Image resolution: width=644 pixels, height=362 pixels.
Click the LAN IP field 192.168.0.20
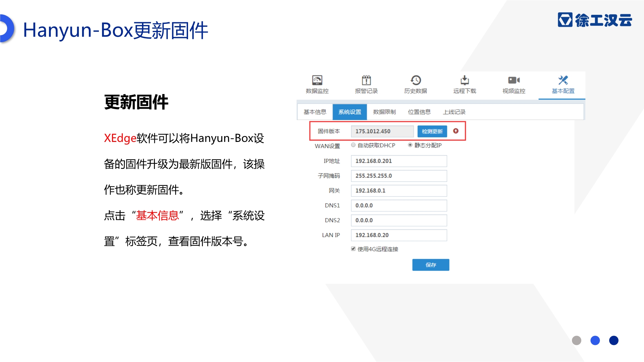[x=399, y=235]
